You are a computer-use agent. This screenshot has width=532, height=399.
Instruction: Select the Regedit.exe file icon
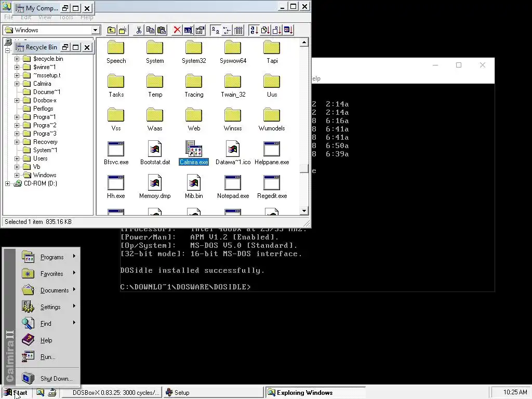click(x=272, y=187)
